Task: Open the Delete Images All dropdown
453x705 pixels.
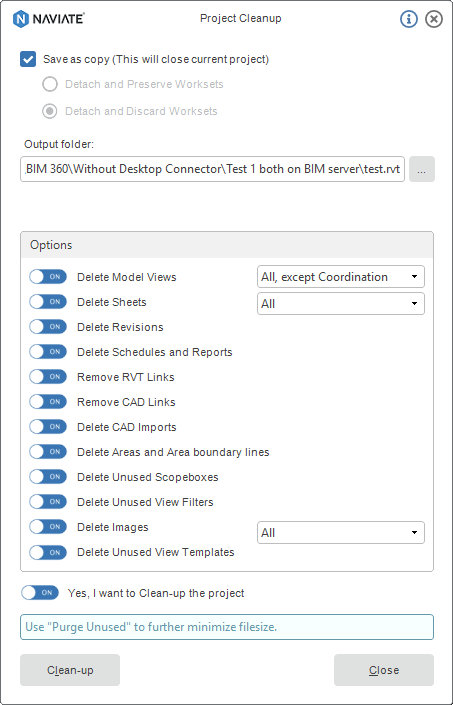Action: point(341,533)
